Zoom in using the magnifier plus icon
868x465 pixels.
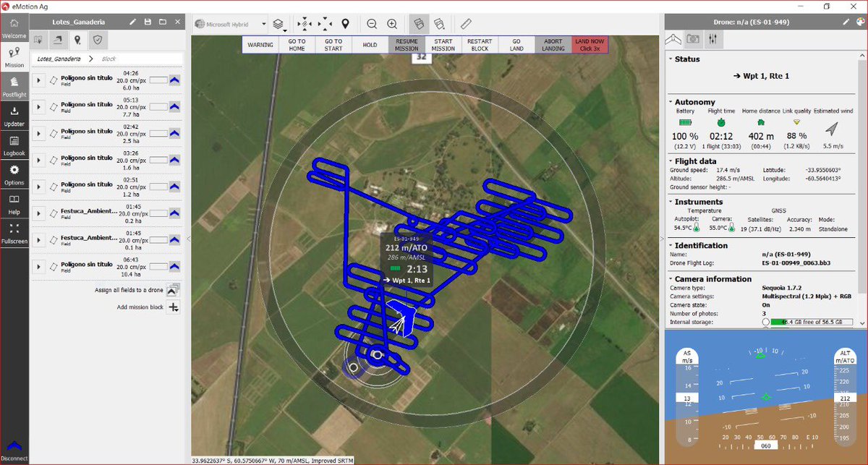[392, 23]
